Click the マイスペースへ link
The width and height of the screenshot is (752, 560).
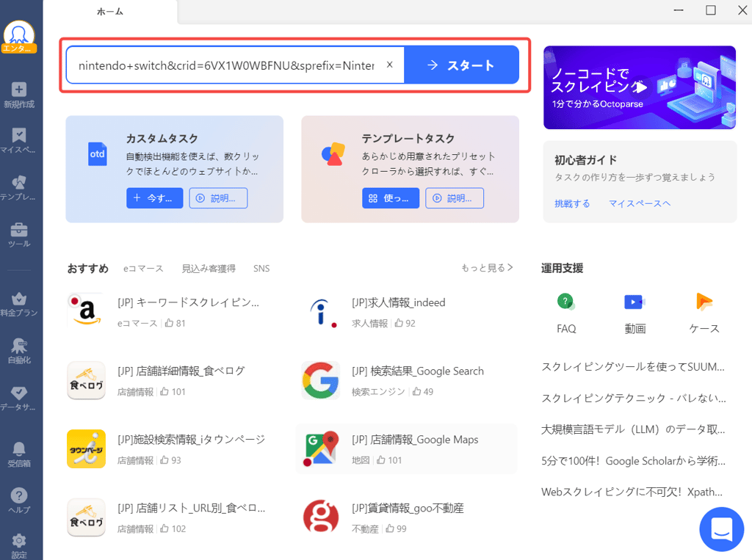click(640, 204)
